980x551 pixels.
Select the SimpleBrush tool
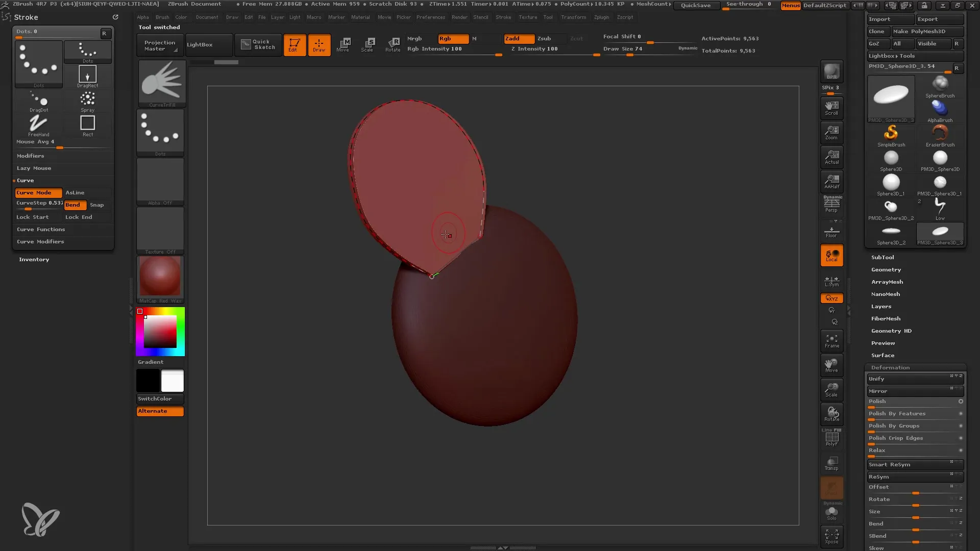(891, 133)
